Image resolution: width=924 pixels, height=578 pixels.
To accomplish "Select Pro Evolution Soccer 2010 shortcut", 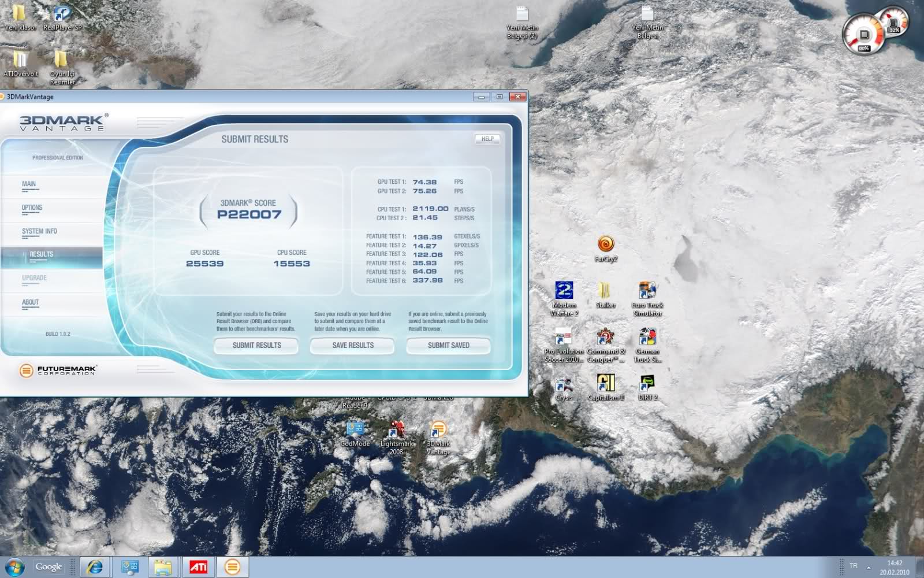I will click(x=564, y=345).
